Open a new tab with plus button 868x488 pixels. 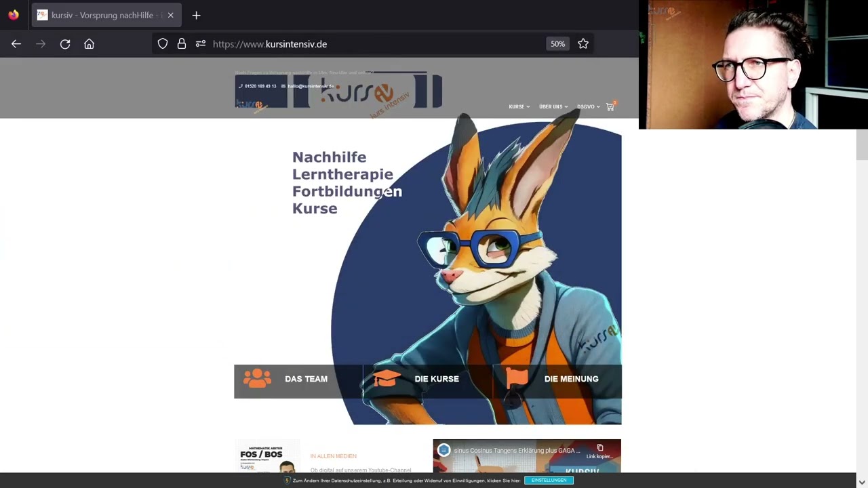tap(196, 15)
